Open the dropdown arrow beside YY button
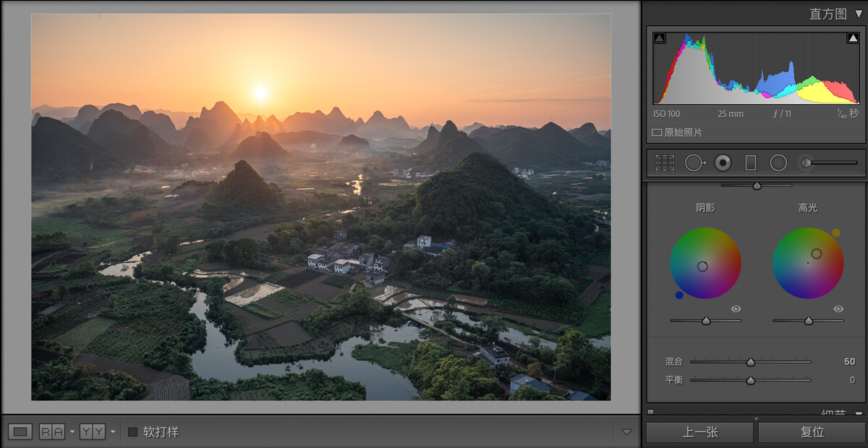Screen dimensions: 868x448 112,432
